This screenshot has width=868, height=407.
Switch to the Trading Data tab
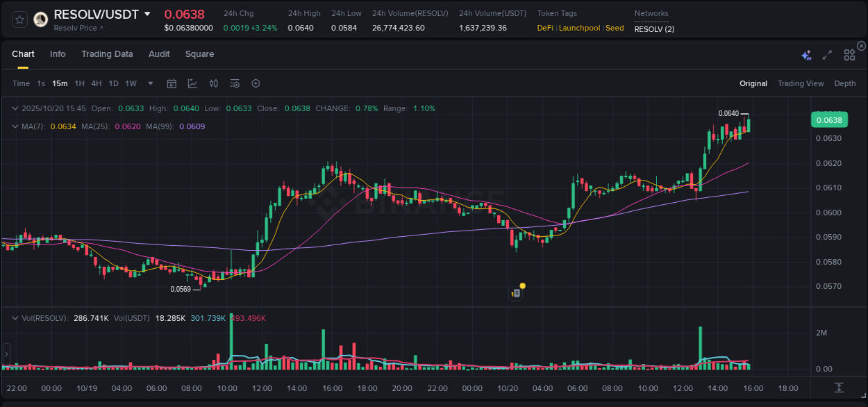coord(107,53)
